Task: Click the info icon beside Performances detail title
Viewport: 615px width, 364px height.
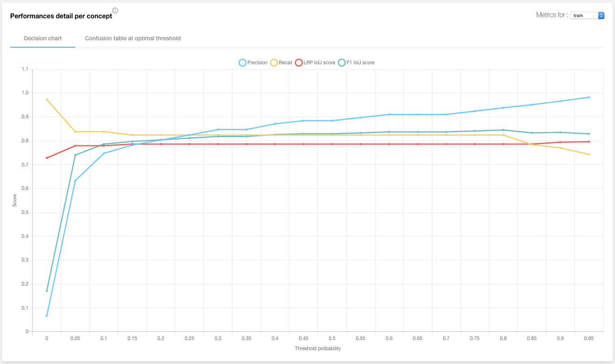Action: (x=115, y=11)
